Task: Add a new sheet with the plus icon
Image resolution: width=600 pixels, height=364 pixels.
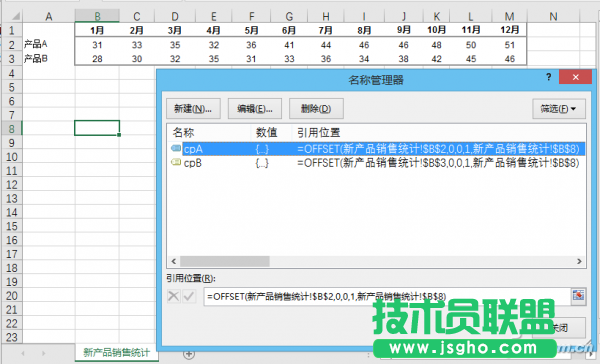Action: tap(189, 354)
